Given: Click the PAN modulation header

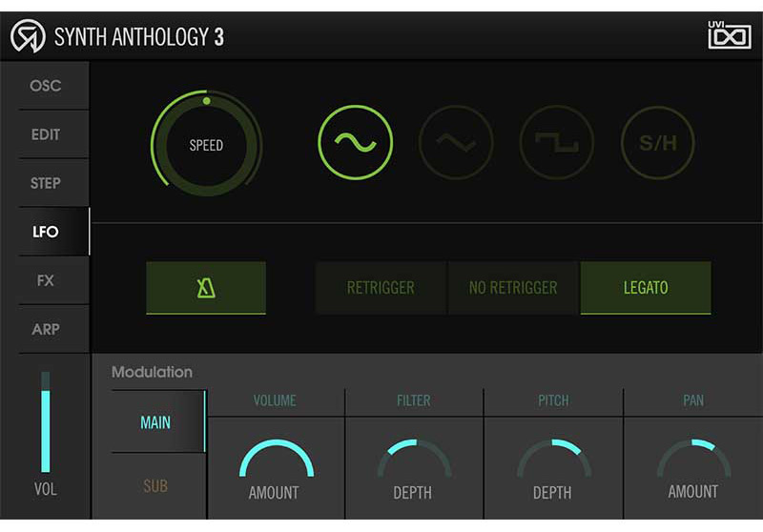Looking at the screenshot, I should point(693,400).
